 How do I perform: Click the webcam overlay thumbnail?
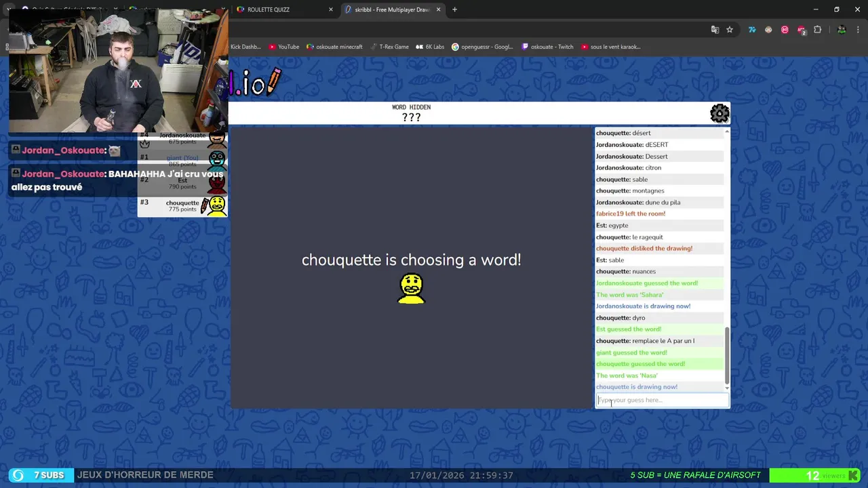[x=118, y=70]
